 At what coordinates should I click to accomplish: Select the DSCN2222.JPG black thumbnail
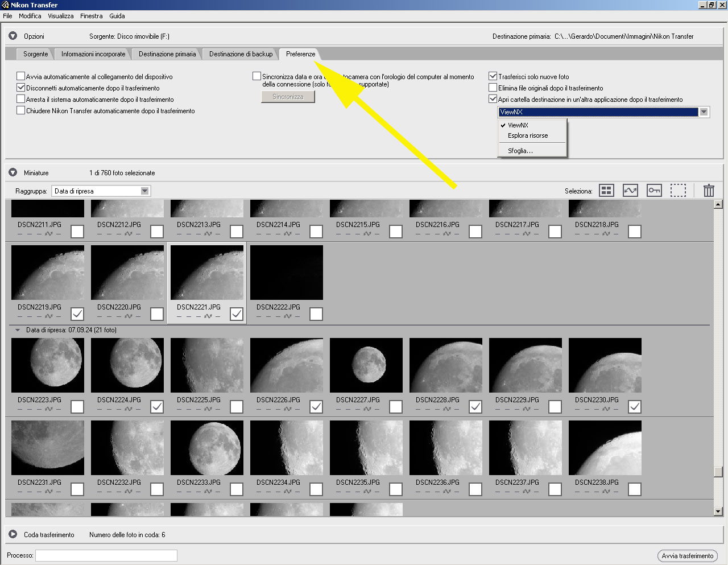pos(287,273)
